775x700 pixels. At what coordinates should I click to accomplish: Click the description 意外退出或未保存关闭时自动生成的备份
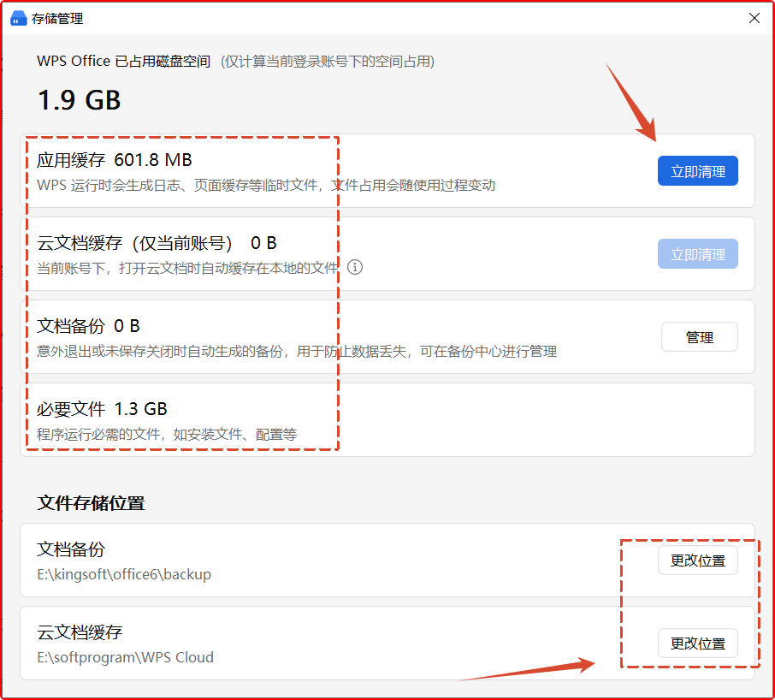(297, 352)
